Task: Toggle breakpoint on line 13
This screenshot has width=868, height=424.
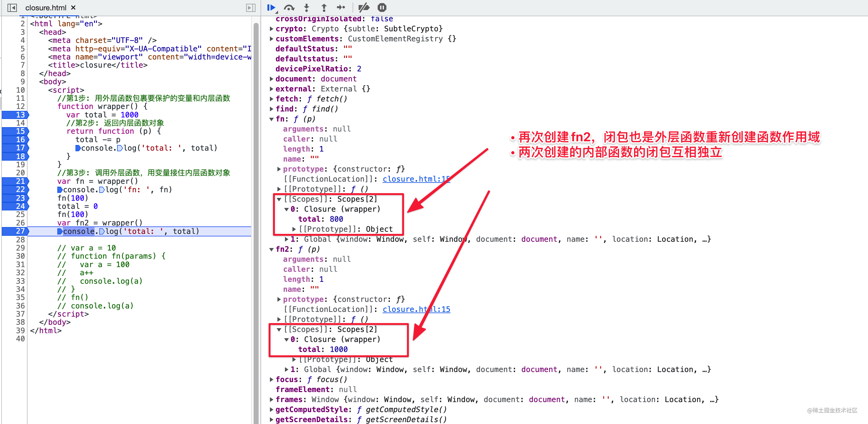Action: [20, 115]
